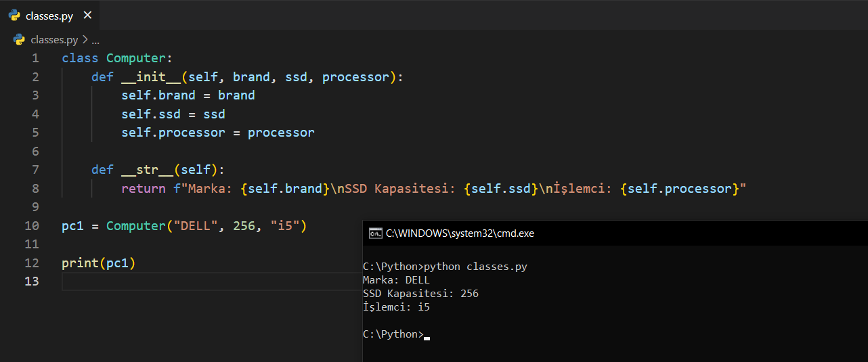Screen dimensions: 868x362
Task: Click line number 10 in the gutter
Action: [x=32, y=226]
